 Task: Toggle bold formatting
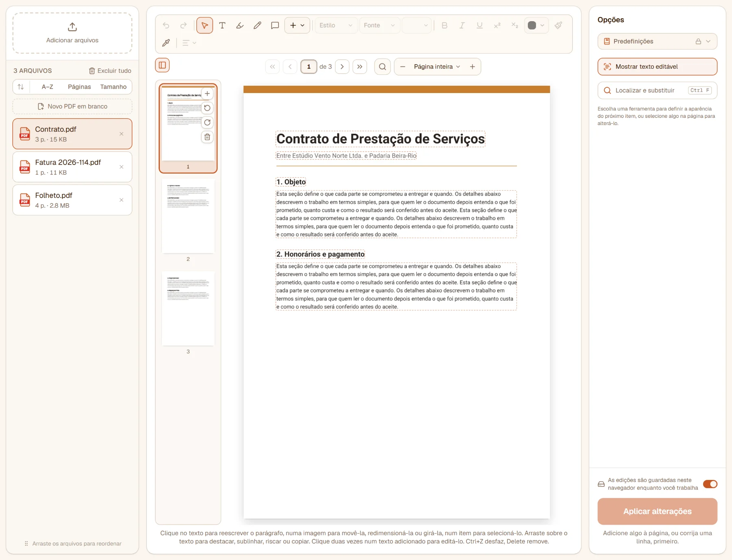pyautogui.click(x=444, y=25)
